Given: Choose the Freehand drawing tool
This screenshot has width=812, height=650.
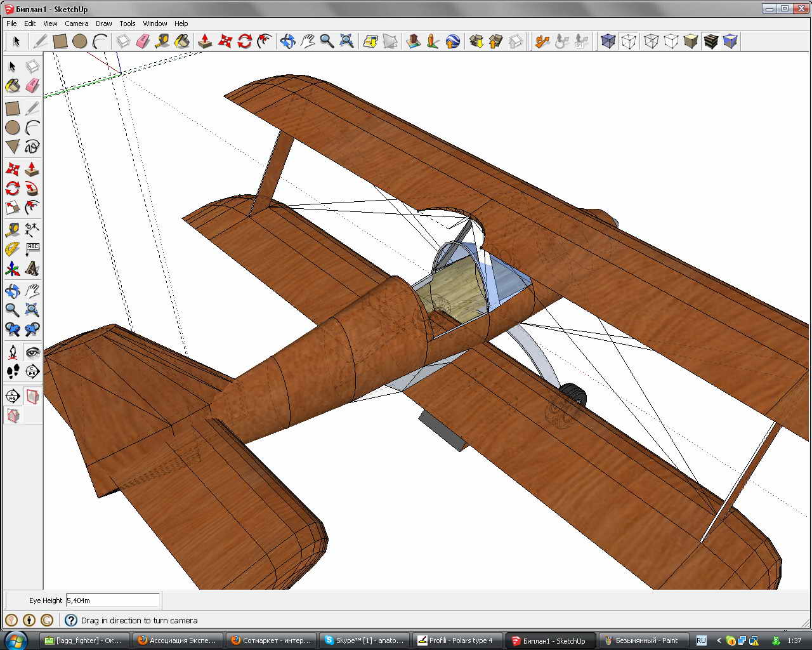Looking at the screenshot, I should click(x=32, y=147).
